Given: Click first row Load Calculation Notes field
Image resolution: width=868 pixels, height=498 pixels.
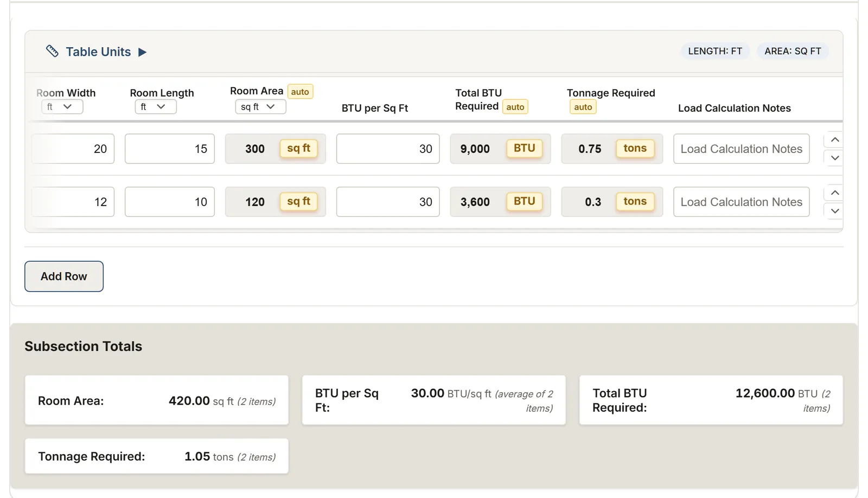Looking at the screenshot, I should [742, 149].
